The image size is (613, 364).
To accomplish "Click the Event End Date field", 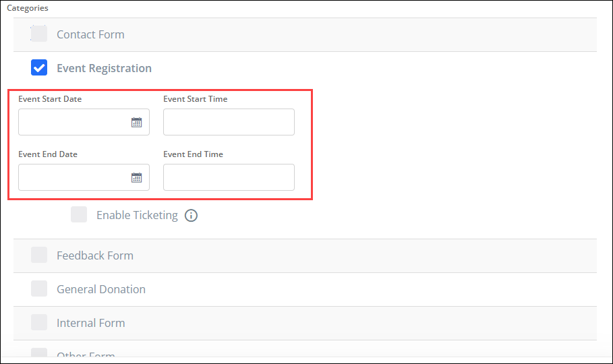I will [x=73, y=177].
